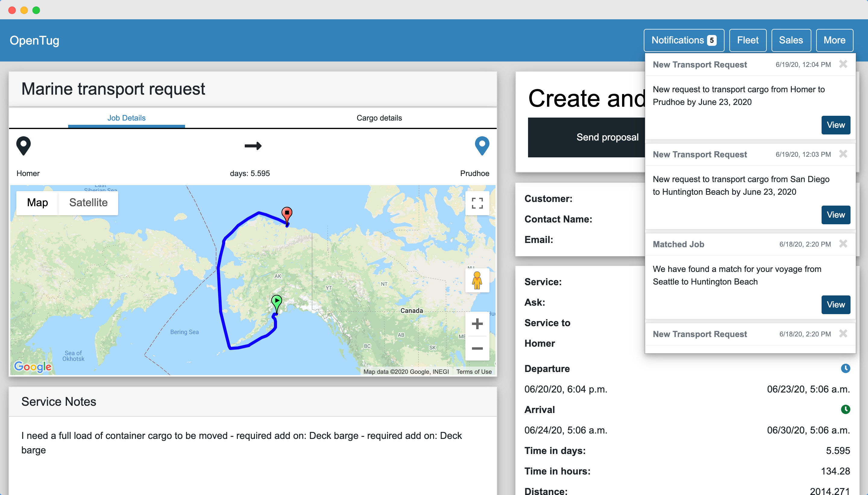Click the Google logo on the map
The image size is (868, 495).
33,367
